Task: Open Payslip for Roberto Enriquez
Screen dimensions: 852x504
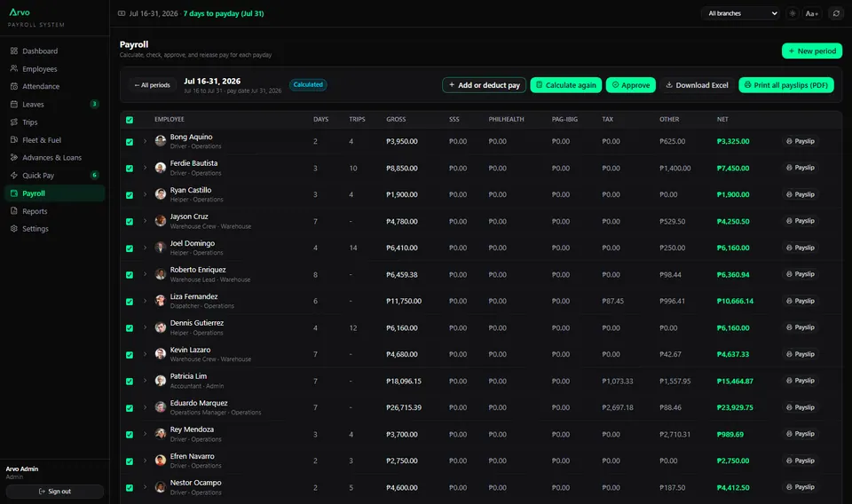Action: tap(800, 274)
